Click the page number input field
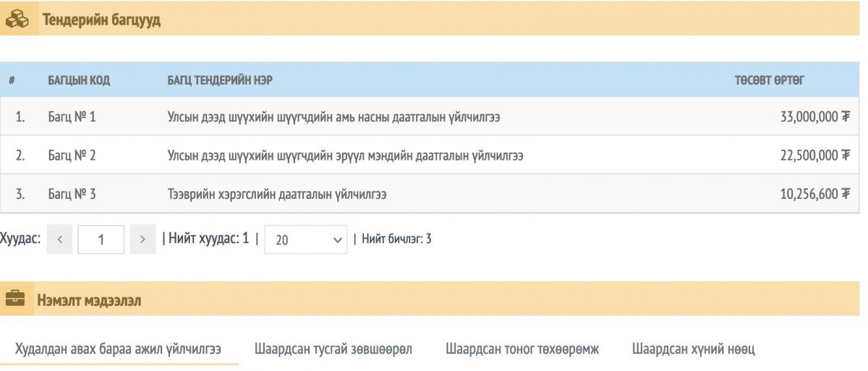The image size is (868, 371). click(x=101, y=239)
